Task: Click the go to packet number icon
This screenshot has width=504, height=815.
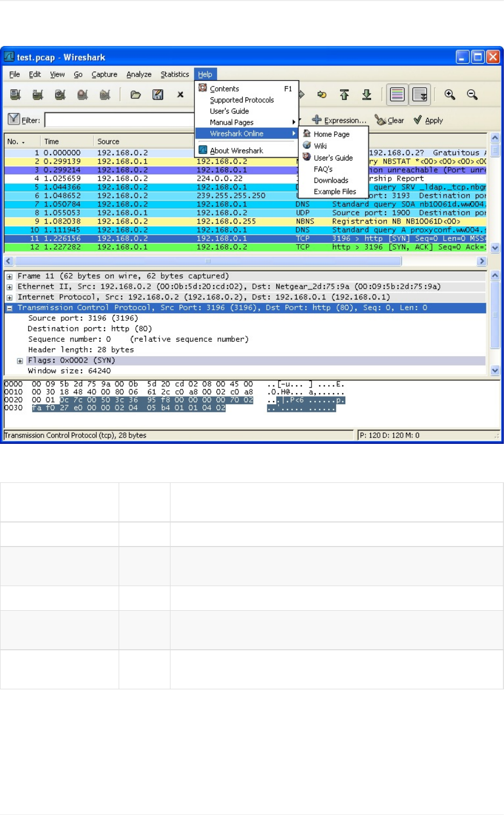Action: 322,95
